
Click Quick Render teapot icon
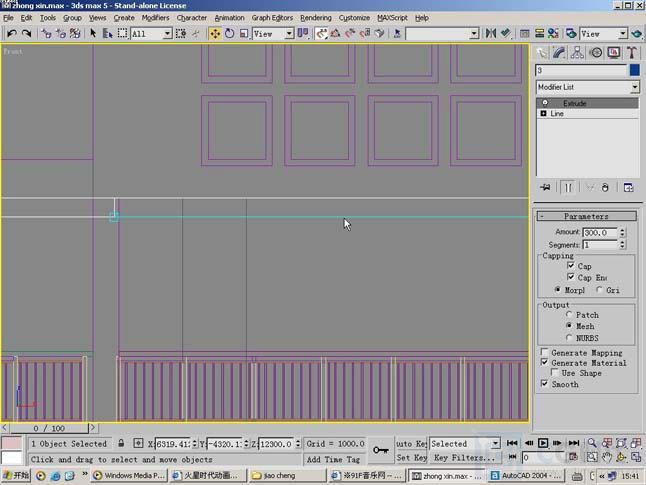click(x=637, y=33)
